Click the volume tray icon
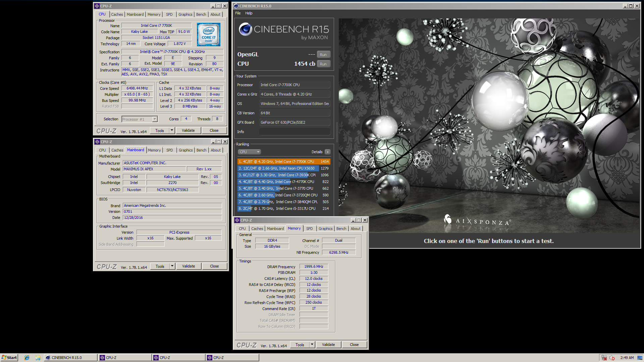The height and width of the screenshot is (362, 644). 612,358
